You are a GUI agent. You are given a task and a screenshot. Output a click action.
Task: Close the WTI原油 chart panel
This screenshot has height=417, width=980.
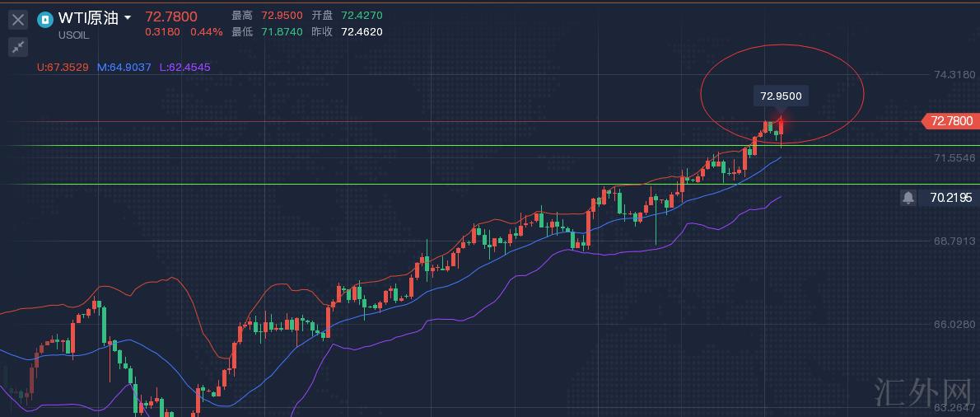pos(18,19)
